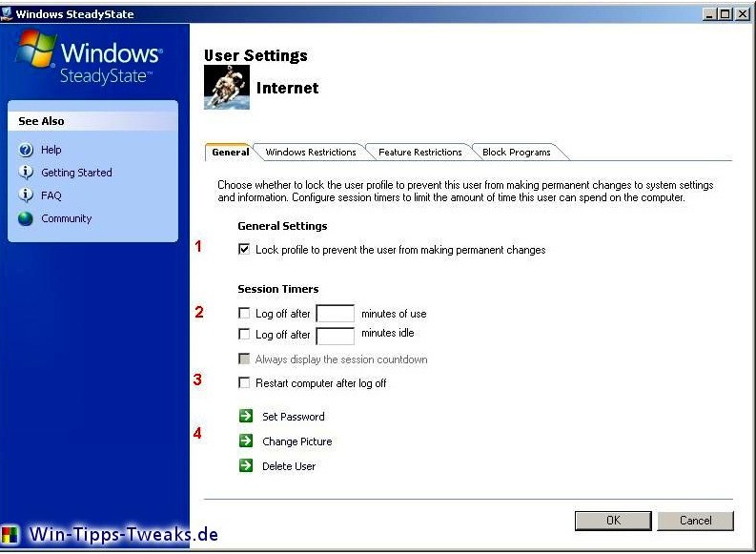Maximize the Windows SteadyState window
Viewport: 756px width, 554px height.
[x=725, y=14]
